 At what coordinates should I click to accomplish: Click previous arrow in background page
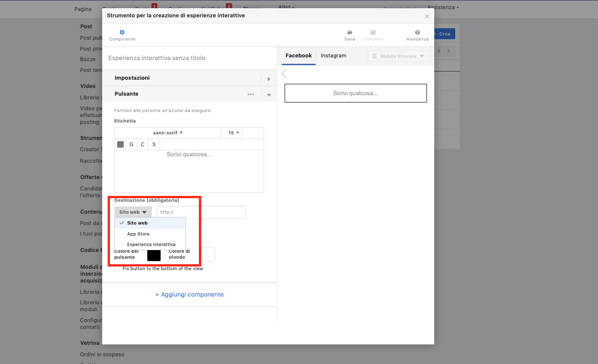tap(440, 51)
